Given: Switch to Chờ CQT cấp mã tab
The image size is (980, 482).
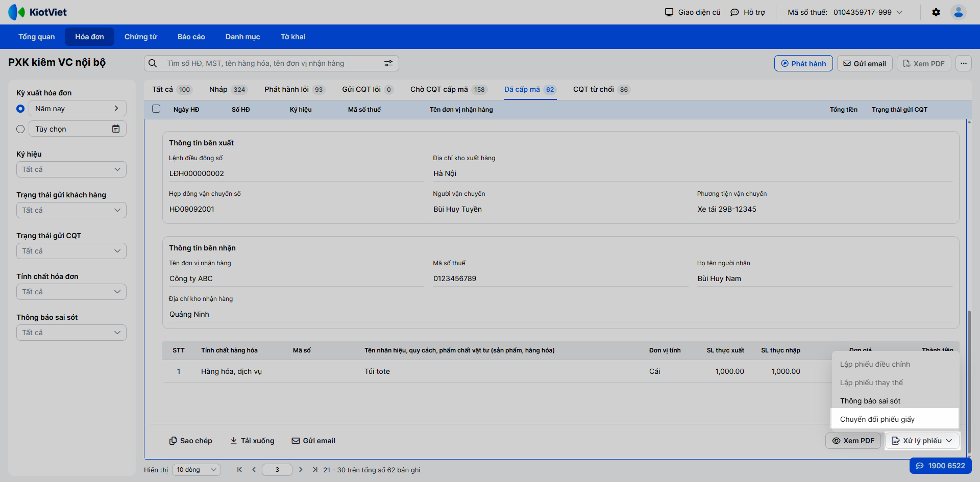Looking at the screenshot, I should (449, 90).
